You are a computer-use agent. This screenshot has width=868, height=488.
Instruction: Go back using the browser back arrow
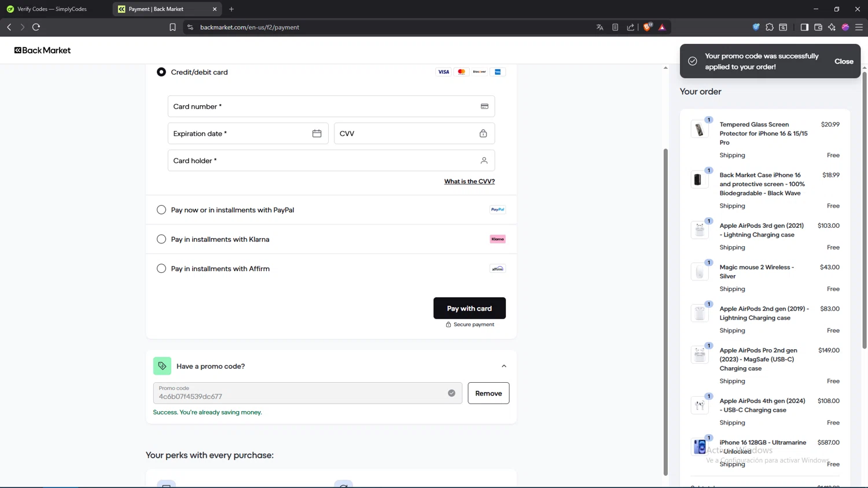tap(9, 27)
